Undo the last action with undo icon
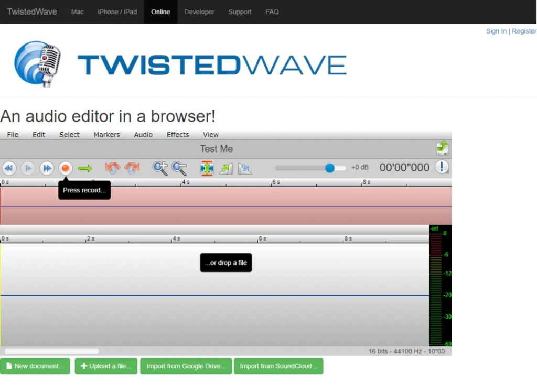 pos(112,168)
